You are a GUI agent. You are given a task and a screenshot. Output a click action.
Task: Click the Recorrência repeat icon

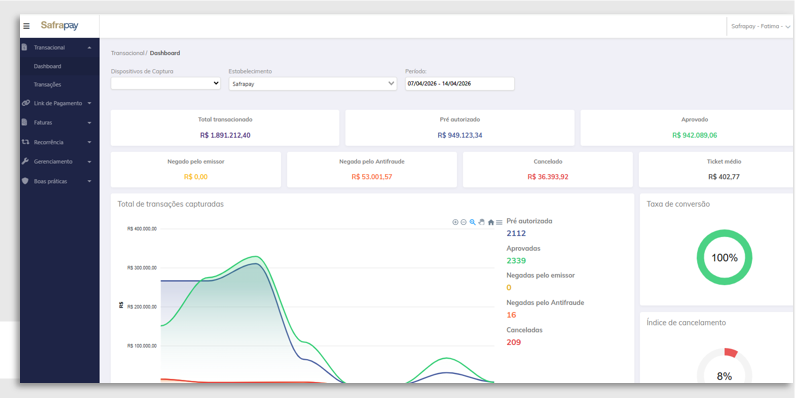25,142
